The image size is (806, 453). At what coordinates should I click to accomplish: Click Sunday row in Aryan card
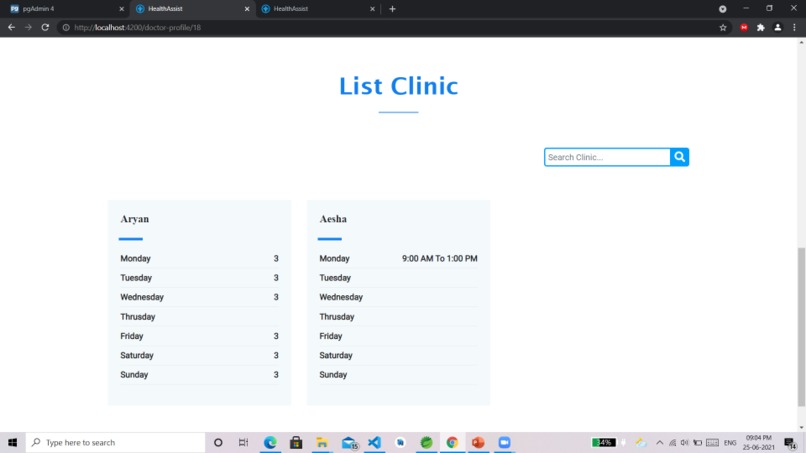[199, 375]
